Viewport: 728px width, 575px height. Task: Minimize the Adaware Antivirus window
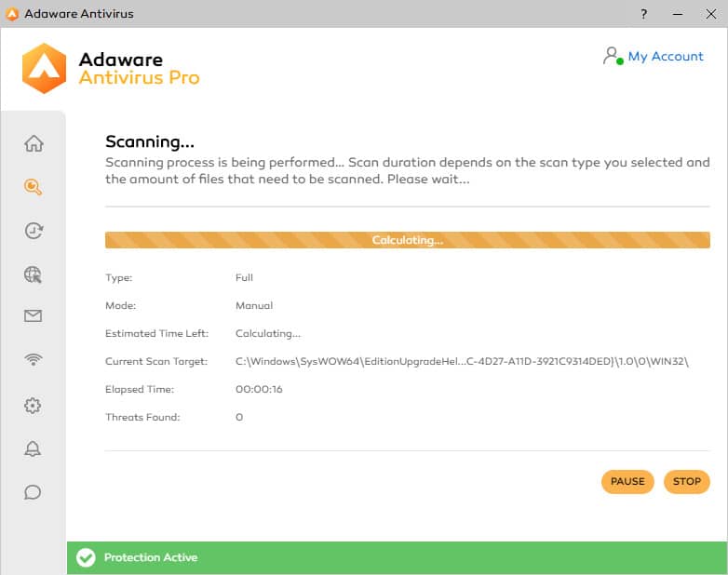(x=678, y=14)
